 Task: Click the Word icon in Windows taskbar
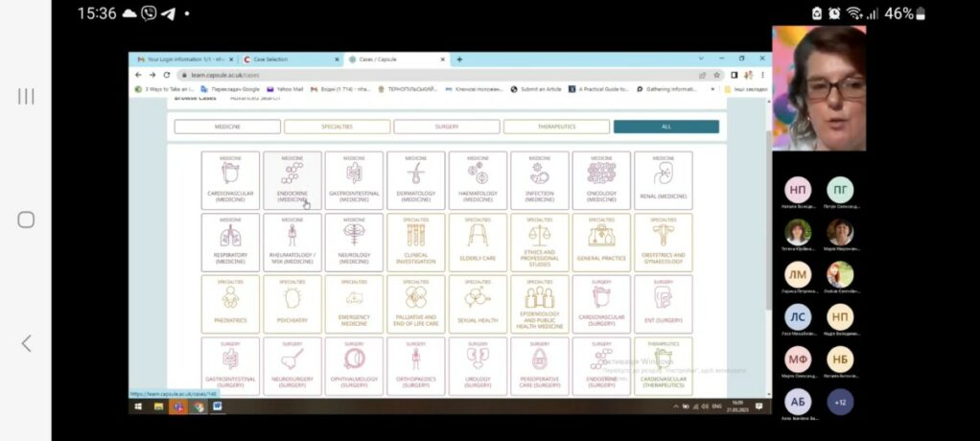tap(217, 406)
